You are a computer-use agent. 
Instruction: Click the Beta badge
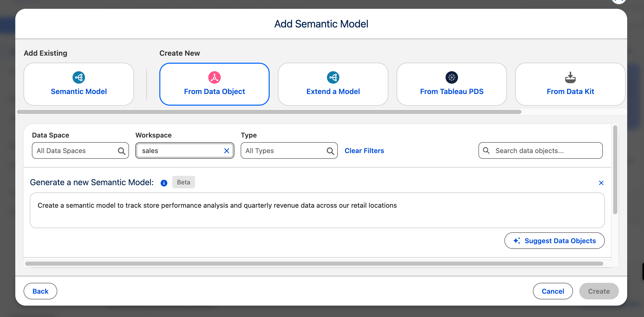tap(184, 182)
